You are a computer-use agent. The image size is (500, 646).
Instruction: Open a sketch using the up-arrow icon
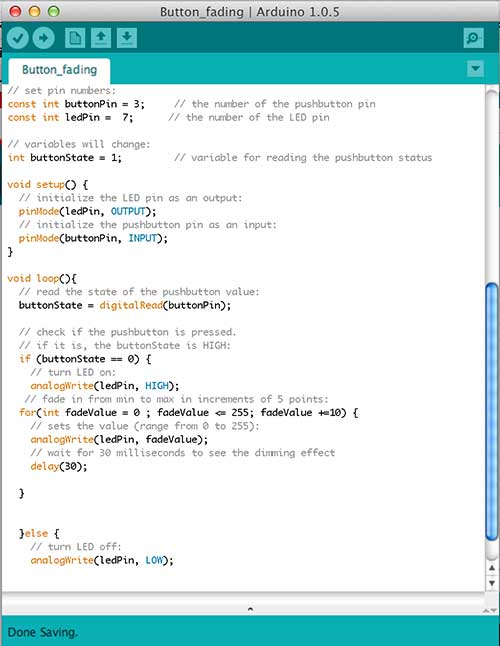pos(101,38)
